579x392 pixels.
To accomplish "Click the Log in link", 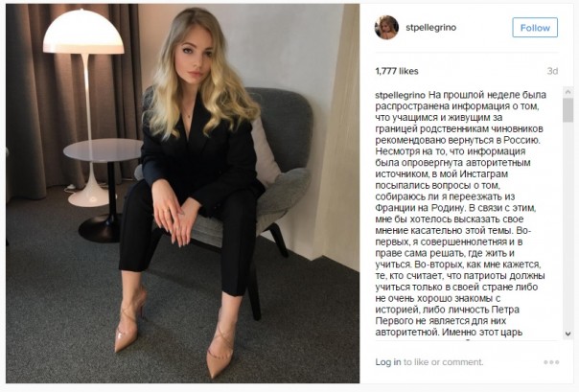I will click(387, 362).
